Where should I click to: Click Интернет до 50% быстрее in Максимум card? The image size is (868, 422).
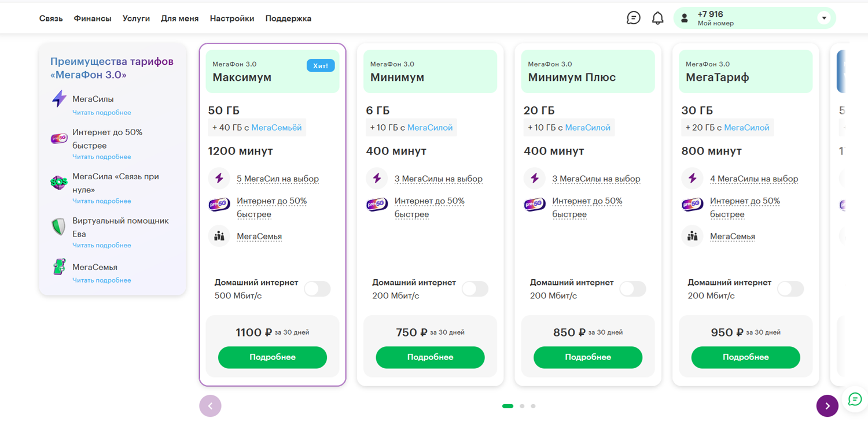[x=272, y=208]
